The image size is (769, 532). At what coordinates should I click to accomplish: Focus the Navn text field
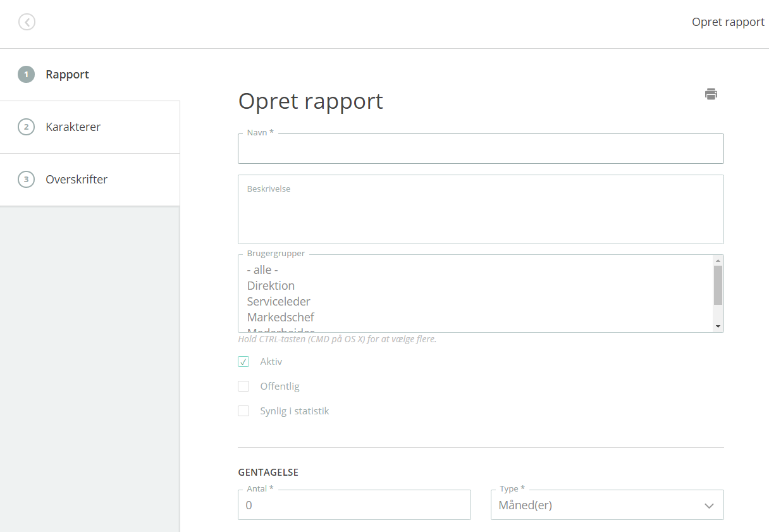[x=481, y=149]
